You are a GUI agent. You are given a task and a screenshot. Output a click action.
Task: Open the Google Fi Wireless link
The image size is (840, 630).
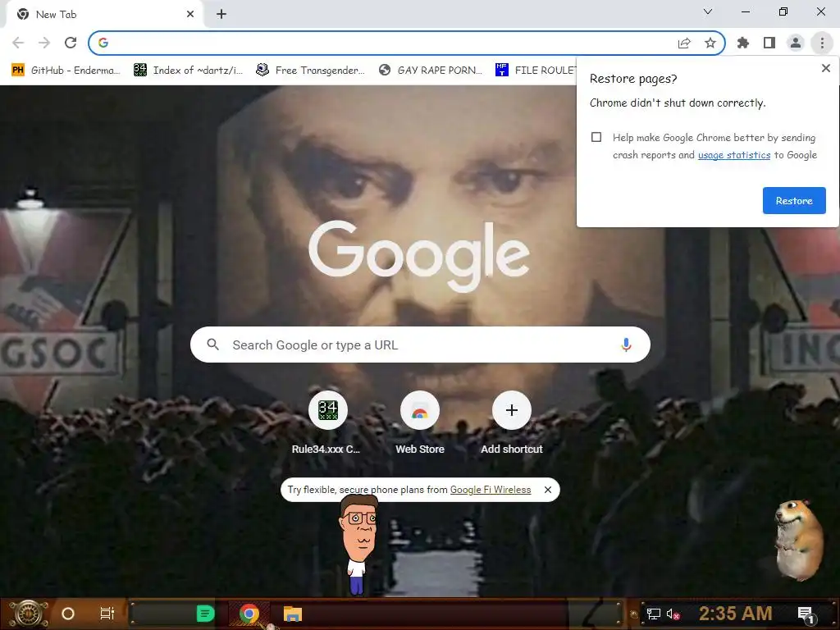point(491,490)
